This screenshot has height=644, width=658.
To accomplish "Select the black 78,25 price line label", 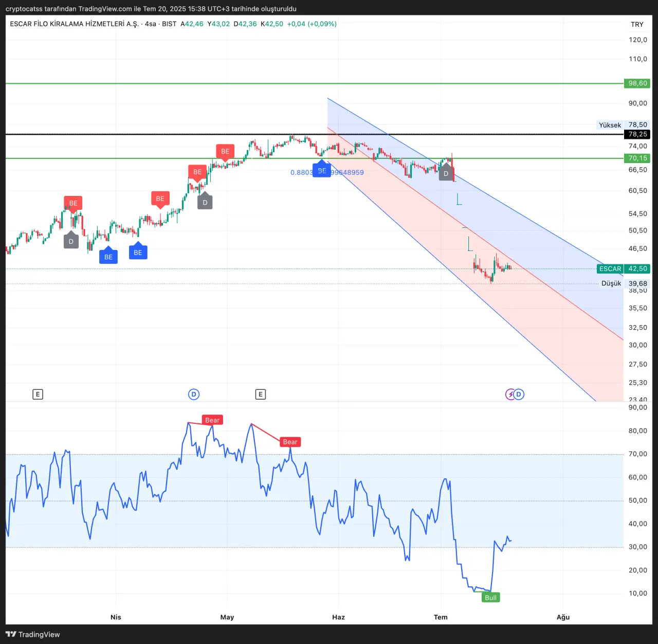I will point(637,134).
